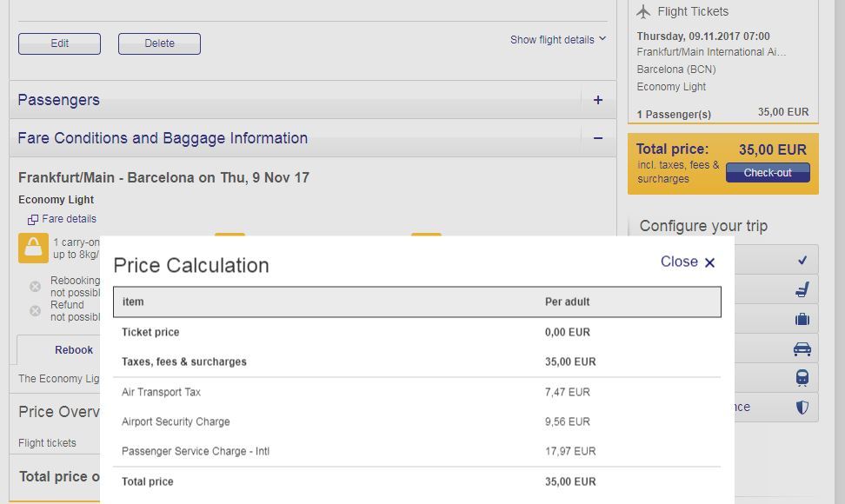845x504 pixels.
Task: Click Taxes, fees & surcharges row
Action: (x=417, y=361)
